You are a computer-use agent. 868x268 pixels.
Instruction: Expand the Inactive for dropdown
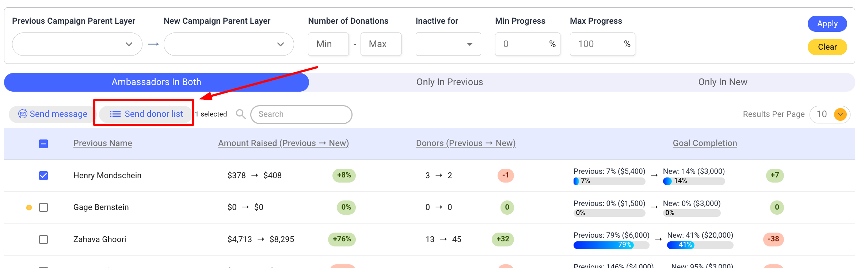[448, 44]
